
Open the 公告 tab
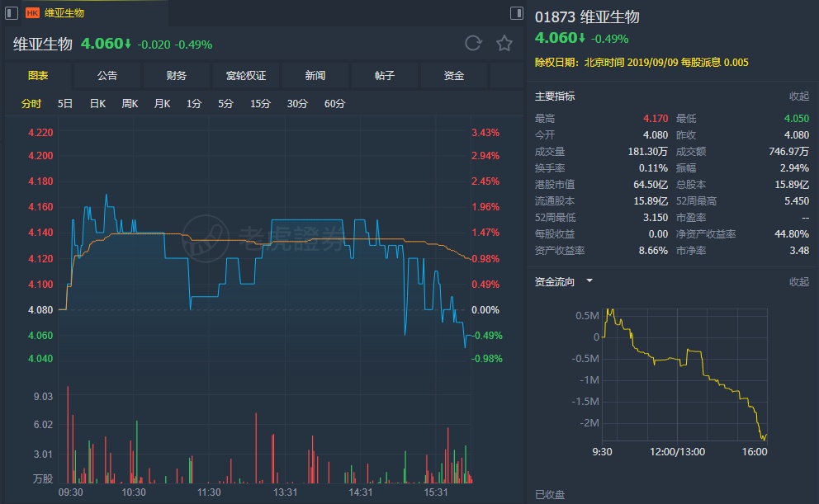107,76
